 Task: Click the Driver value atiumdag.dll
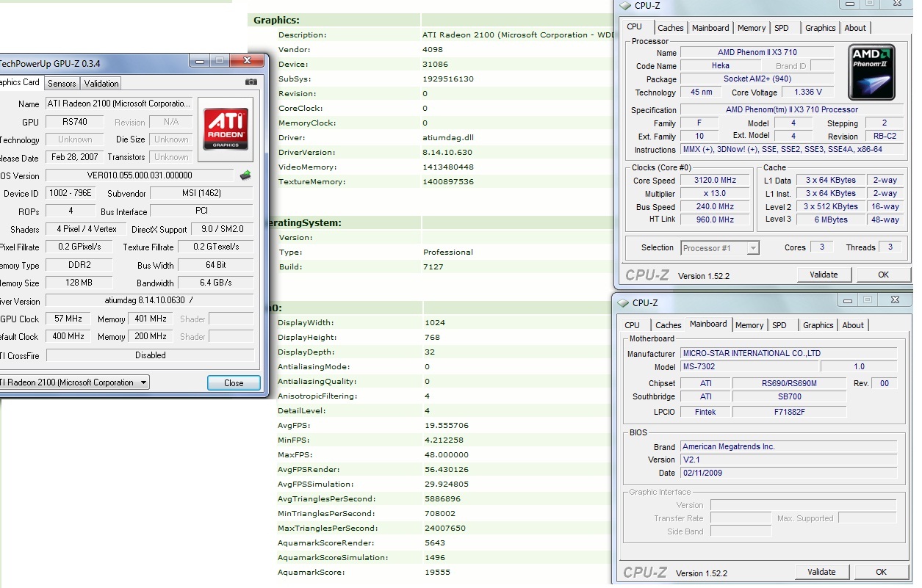pyautogui.click(x=448, y=138)
